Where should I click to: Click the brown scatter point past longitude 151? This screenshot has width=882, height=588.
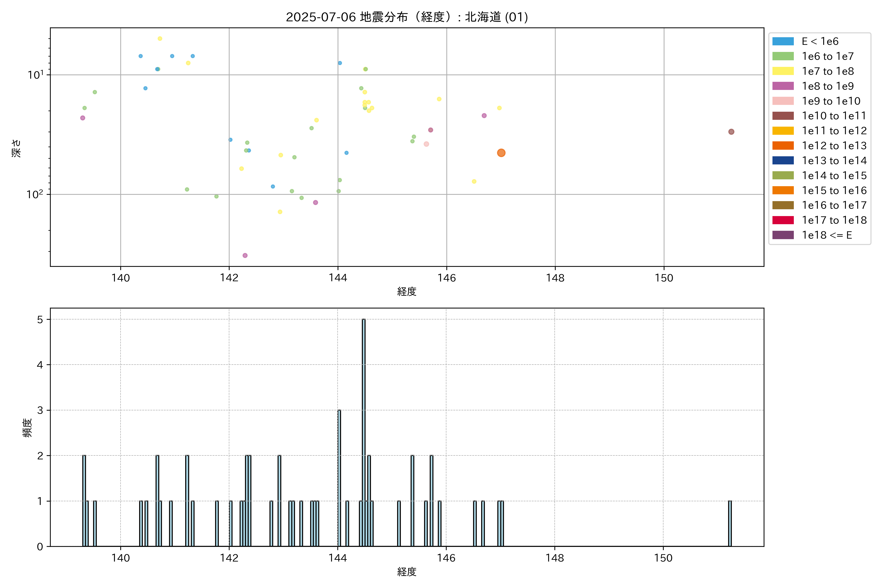[731, 132]
